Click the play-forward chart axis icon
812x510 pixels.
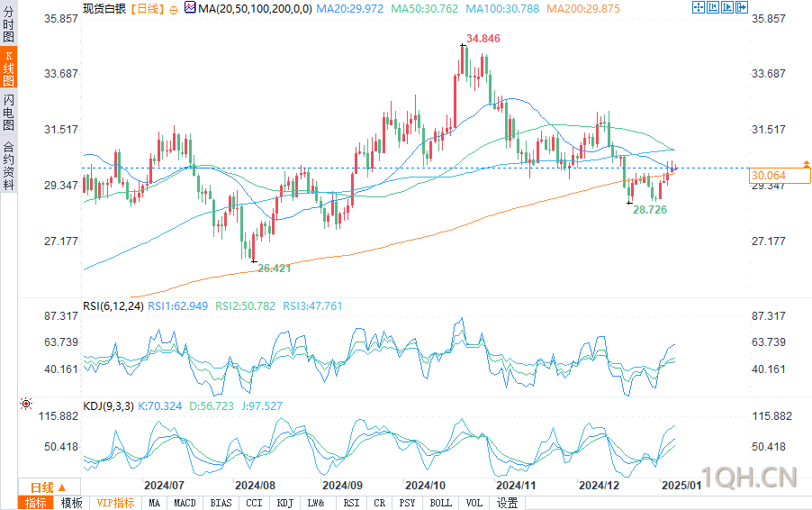[x=727, y=7]
